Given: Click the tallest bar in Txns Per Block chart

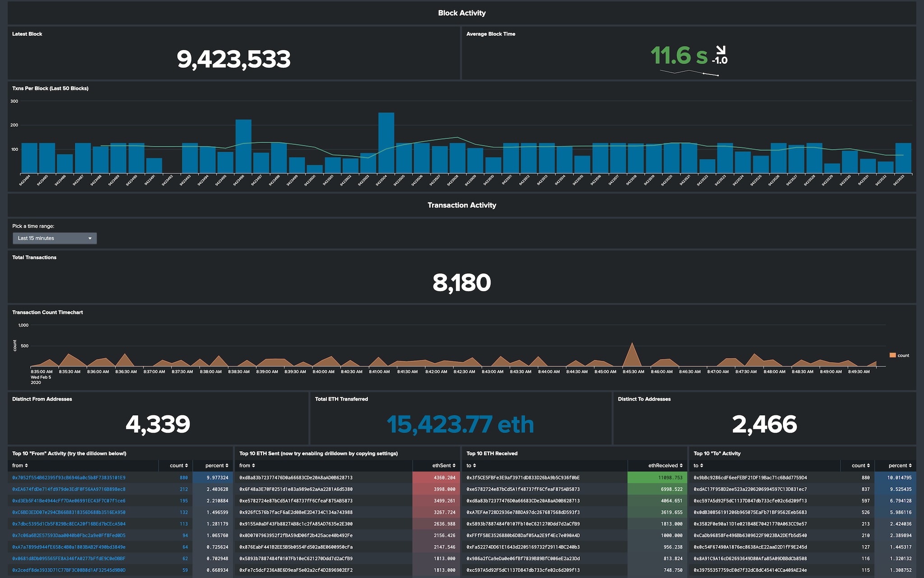Looking at the screenshot, I should (x=386, y=143).
